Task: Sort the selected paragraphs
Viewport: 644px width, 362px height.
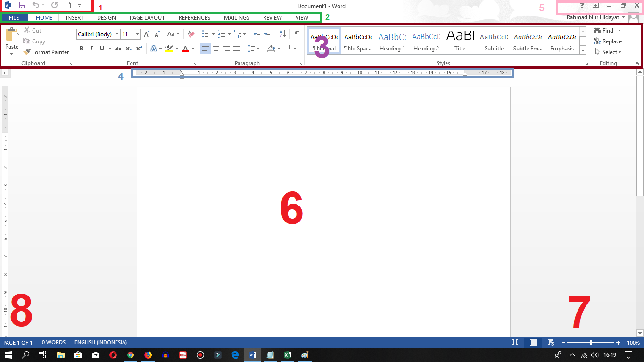Action: tap(282, 34)
